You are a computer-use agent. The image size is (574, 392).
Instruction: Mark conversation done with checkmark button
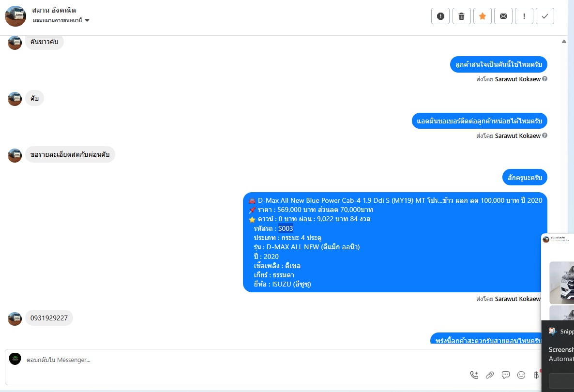click(x=544, y=16)
